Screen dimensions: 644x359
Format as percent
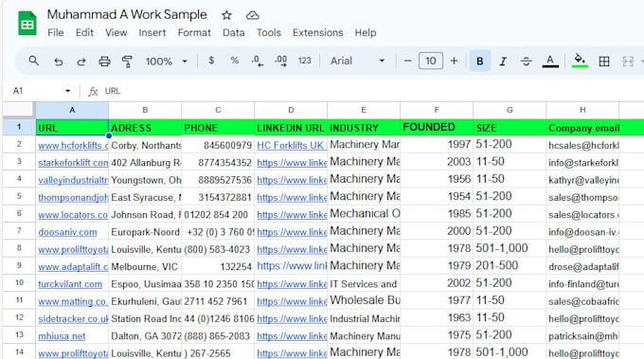coord(235,61)
